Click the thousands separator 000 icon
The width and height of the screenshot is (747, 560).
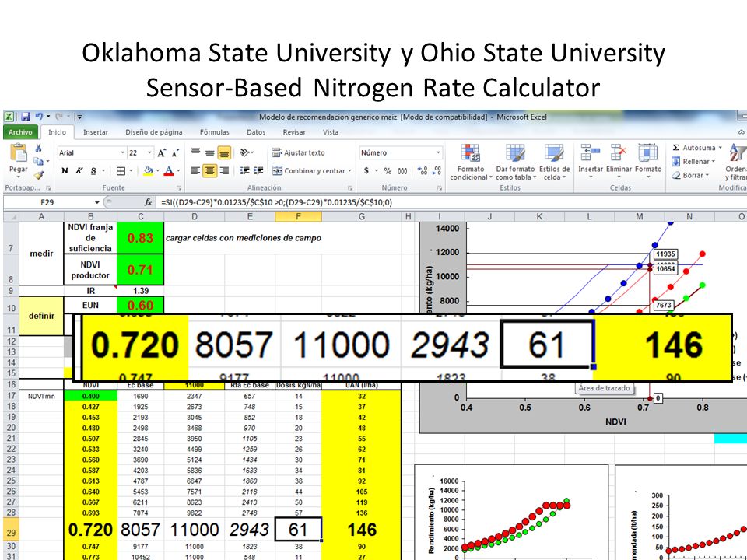(402, 170)
